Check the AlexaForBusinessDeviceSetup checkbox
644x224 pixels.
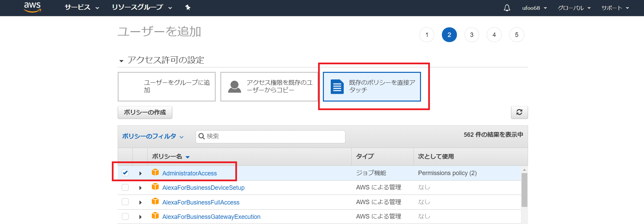[125, 187]
